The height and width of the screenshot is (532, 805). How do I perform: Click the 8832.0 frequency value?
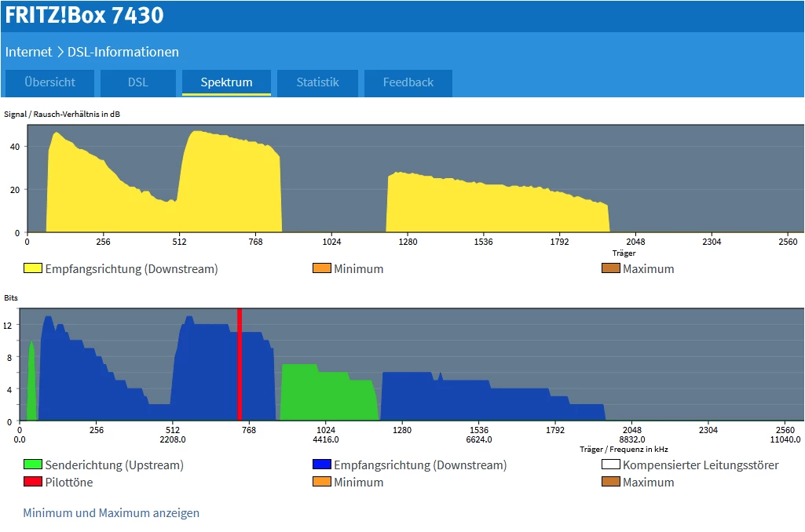coord(632,439)
